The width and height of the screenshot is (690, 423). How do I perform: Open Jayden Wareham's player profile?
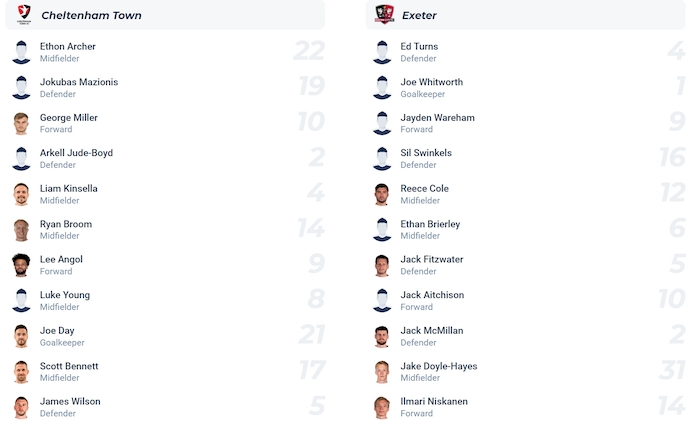point(437,117)
